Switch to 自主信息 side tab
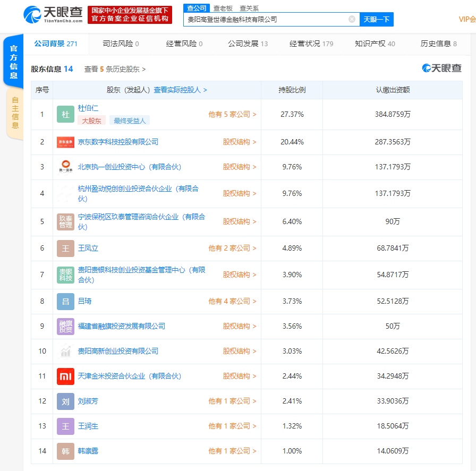 pos(15,113)
